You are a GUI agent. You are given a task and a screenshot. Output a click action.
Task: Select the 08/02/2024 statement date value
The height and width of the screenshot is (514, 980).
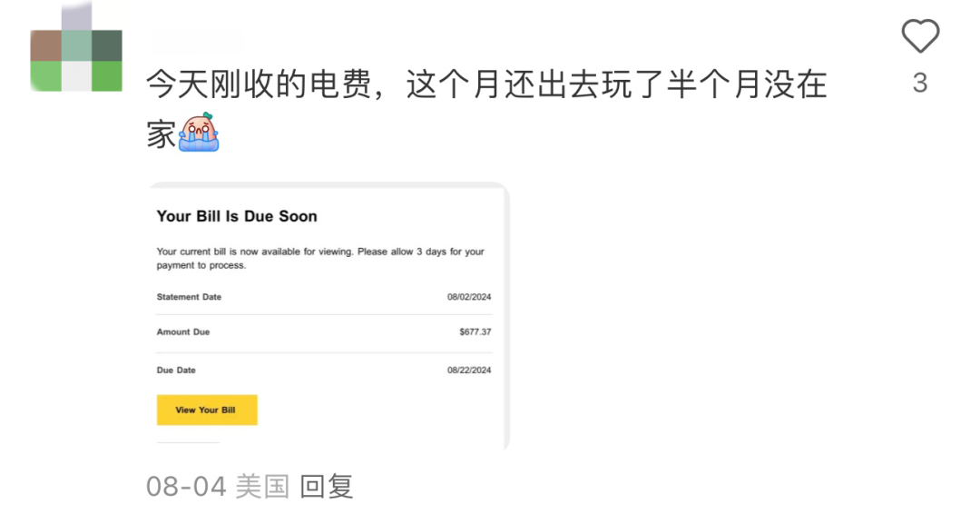[x=469, y=297]
